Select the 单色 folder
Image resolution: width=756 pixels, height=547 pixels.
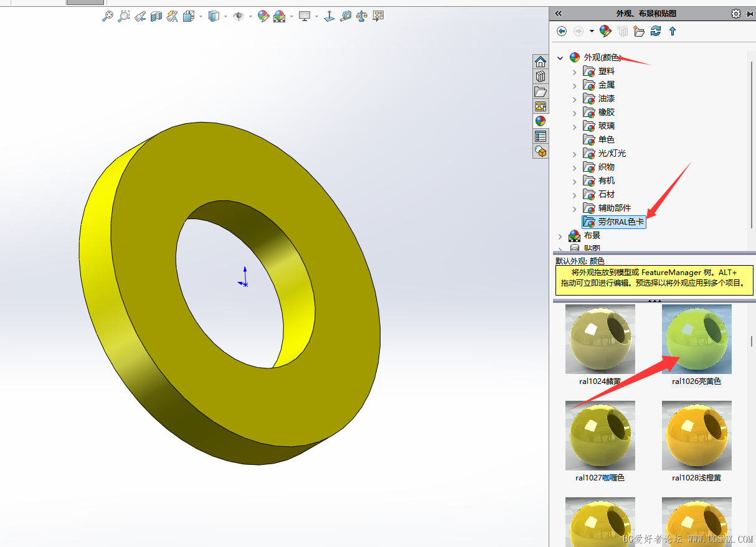pos(606,139)
